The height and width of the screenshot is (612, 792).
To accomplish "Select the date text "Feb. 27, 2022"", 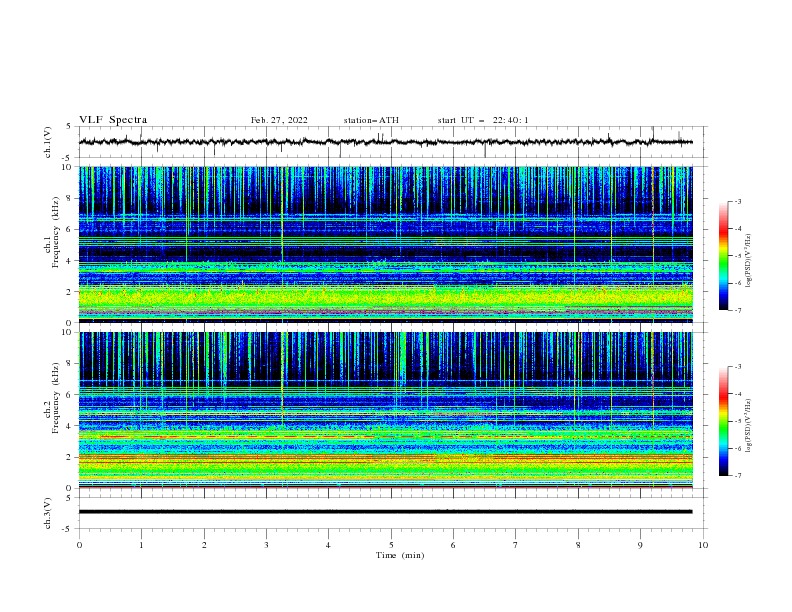I will pos(279,120).
